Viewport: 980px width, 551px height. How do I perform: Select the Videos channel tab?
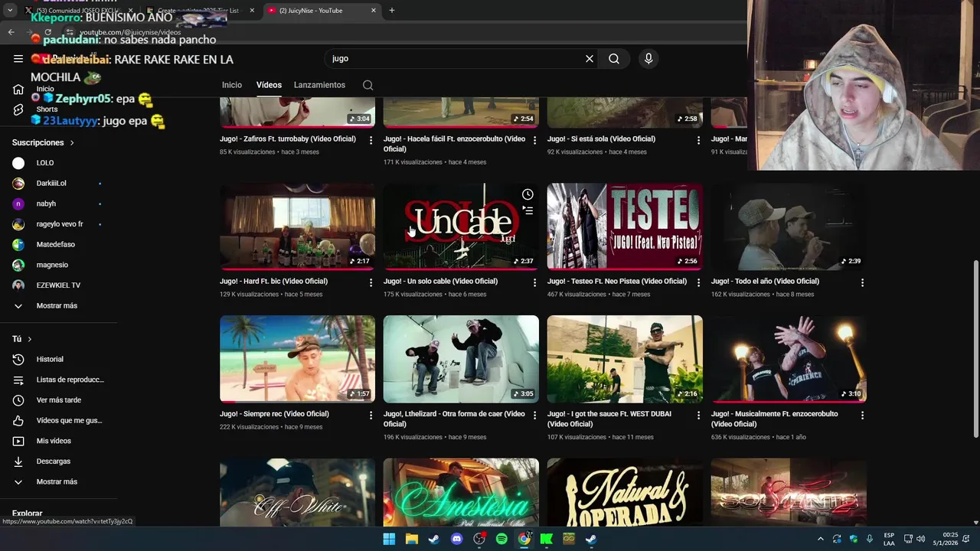tap(269, 85)
